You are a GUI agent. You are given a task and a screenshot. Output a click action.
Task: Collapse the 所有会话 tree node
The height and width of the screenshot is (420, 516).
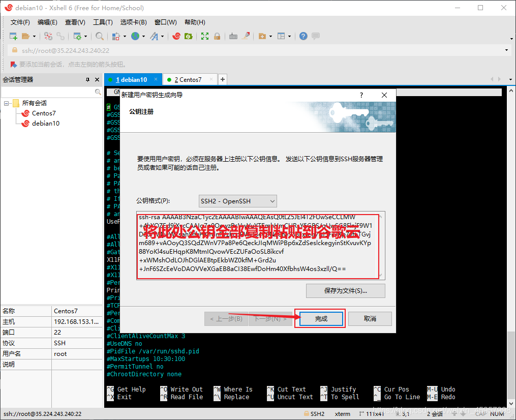(x=6, y=103)
